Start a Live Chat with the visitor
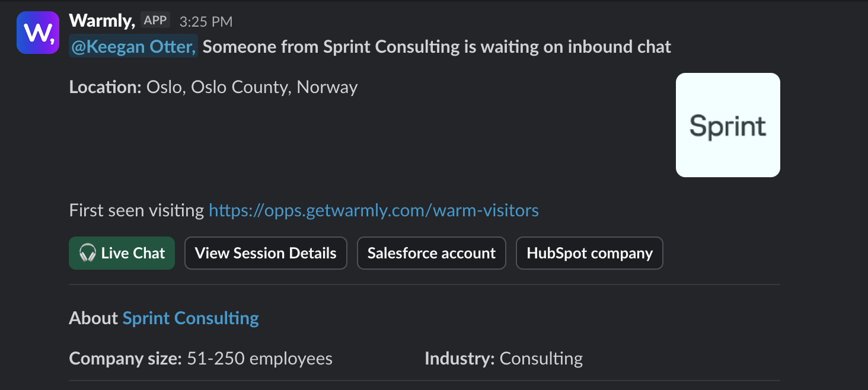The height and width of the screenshot is (390, 868). tap(122, 253)
